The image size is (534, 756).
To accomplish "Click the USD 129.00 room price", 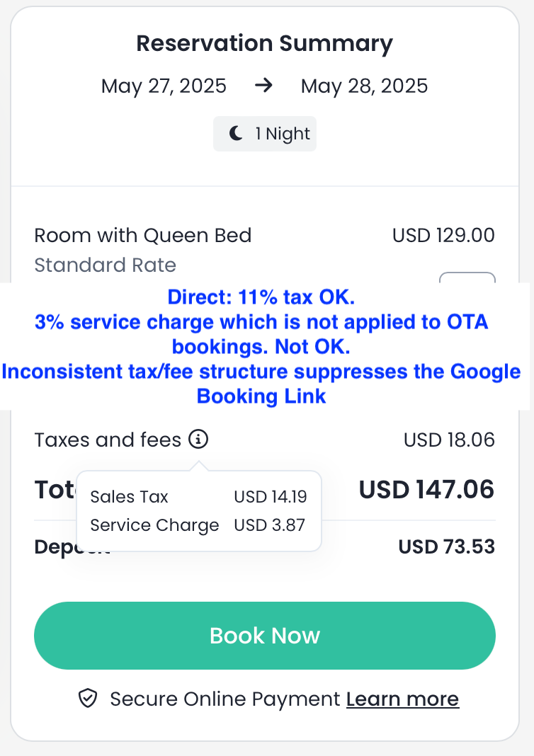I will tap(443, 235).
